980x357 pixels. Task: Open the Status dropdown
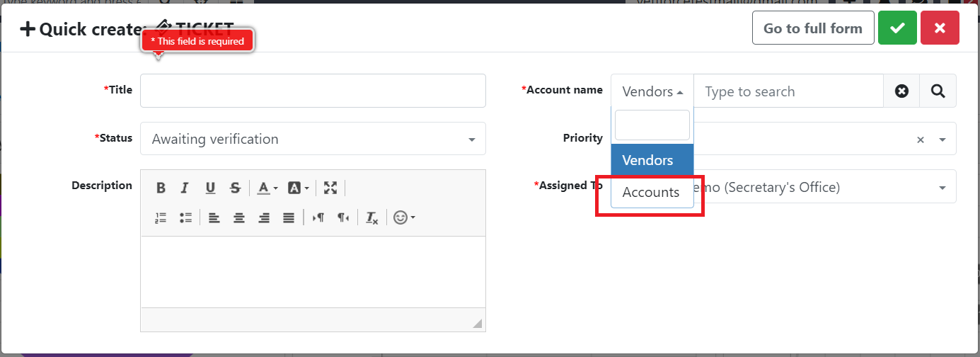point(313,139)
